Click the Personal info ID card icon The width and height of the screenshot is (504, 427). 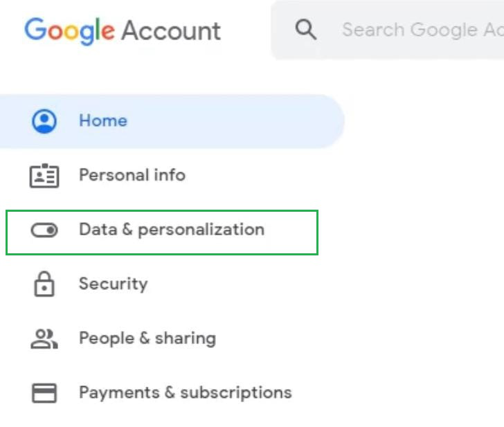(x=44, y=175)
